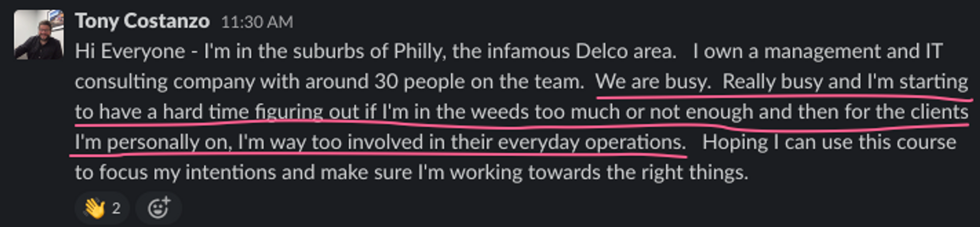Click the word "Hoping" in the message
Viewport: 980px width, 227px height.
pyautogui.click(x=735, y=143)
